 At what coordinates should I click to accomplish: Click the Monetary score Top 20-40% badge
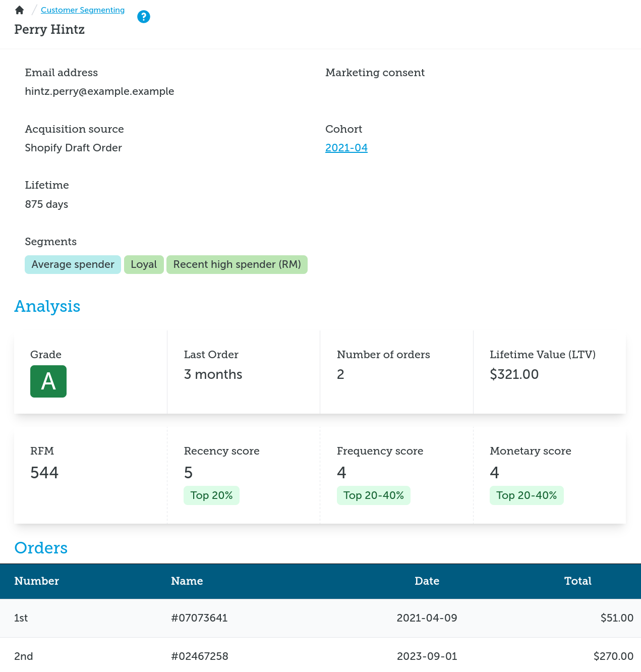(x=527, y=495)
